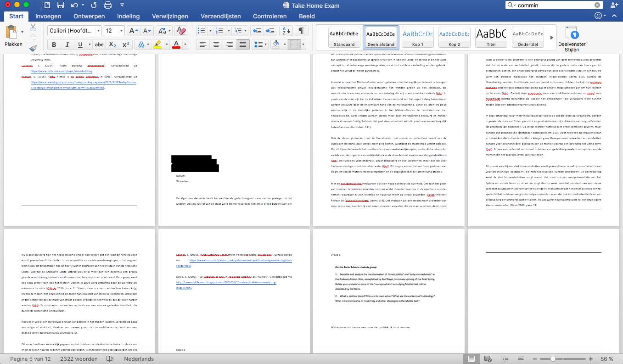Collapse the ribbon with chevron
This screenshot has height=364, width=623.
(614, 16)
